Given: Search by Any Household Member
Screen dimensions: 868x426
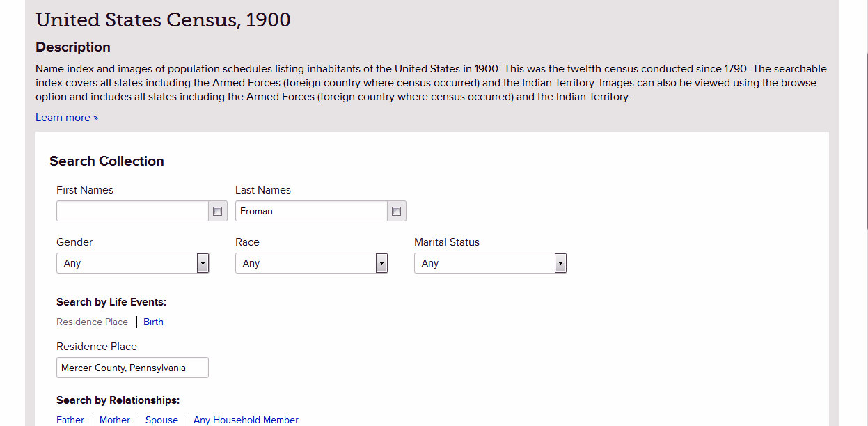Looking at the screenshot, I should click(246, 420).
